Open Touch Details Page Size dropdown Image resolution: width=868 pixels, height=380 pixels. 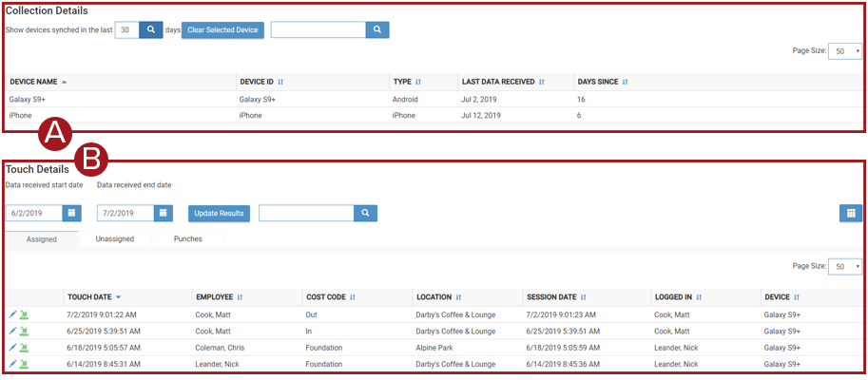(x=845, y=266)
